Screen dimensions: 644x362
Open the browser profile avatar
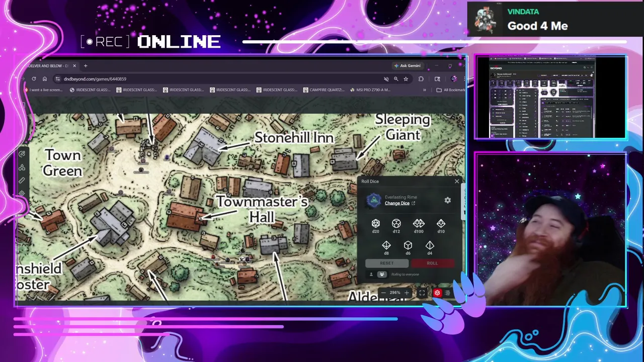pyautogui.click(x=454, y=79)
